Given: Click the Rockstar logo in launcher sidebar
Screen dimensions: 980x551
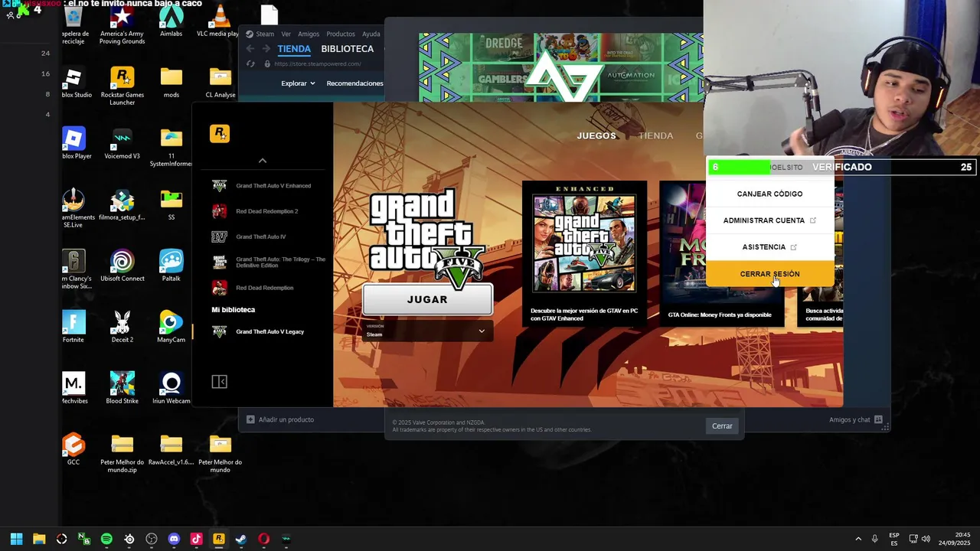Looking at the screenshot, I should pos(220,134).
